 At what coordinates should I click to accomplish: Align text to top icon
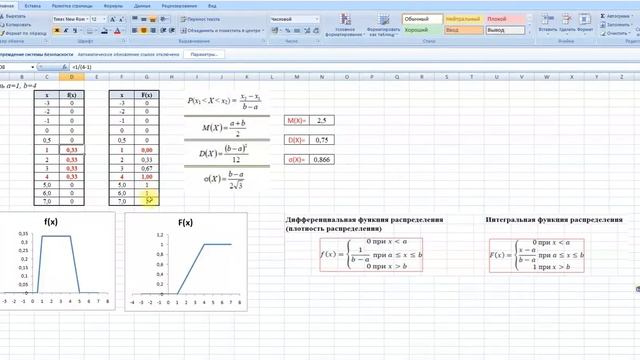click(135, 19)
